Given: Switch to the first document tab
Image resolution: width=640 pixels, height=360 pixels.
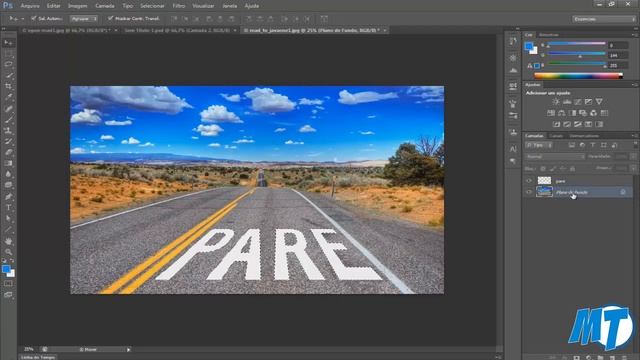Looking at the screenshot, I should 67,30.
